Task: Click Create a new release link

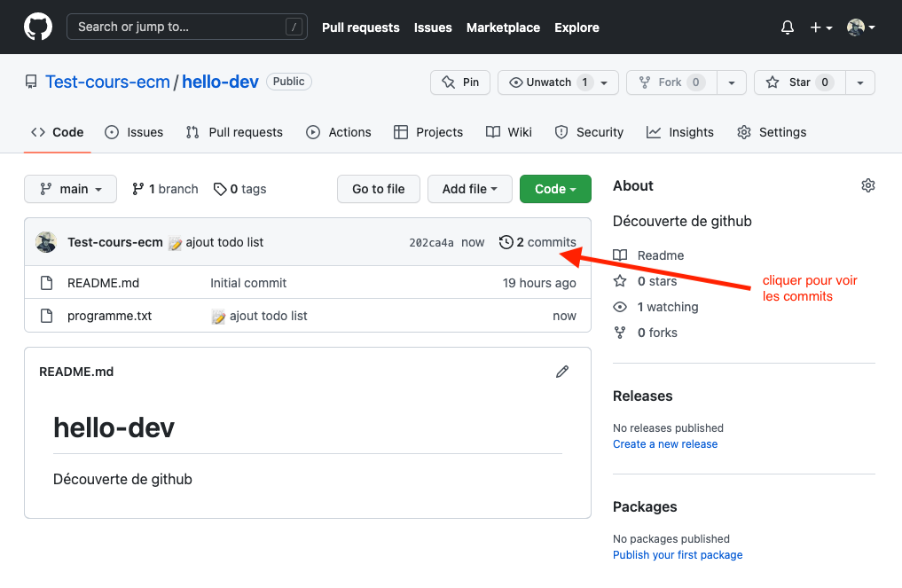Action: (x=664, y=443)
